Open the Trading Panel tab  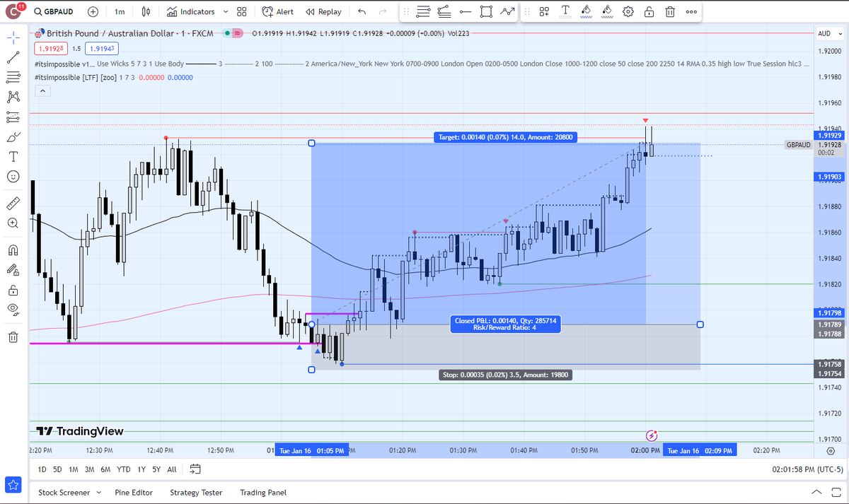click(x=263, y=493)
